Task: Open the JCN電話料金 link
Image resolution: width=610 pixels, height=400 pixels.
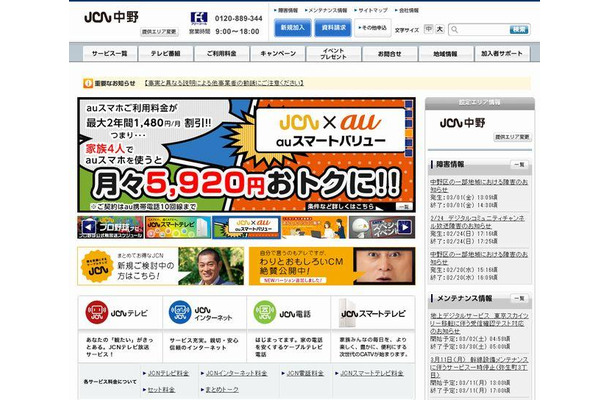Action: pos(305,374)
